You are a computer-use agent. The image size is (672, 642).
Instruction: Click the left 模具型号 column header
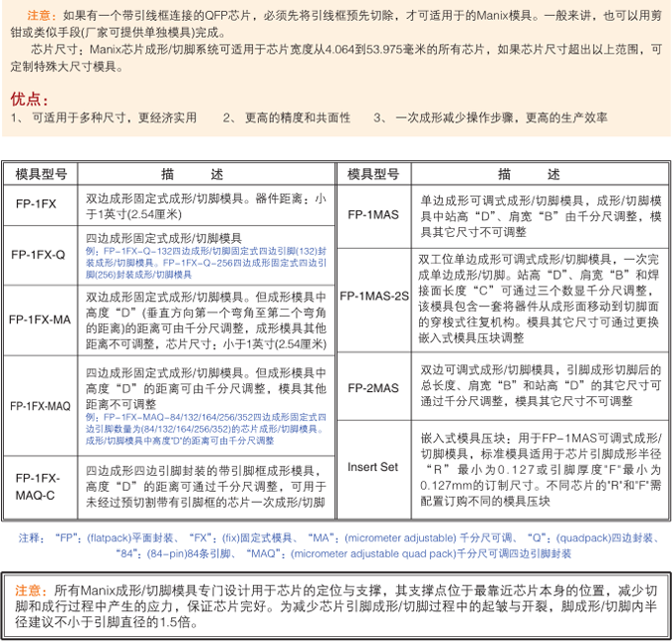(41, 174)
